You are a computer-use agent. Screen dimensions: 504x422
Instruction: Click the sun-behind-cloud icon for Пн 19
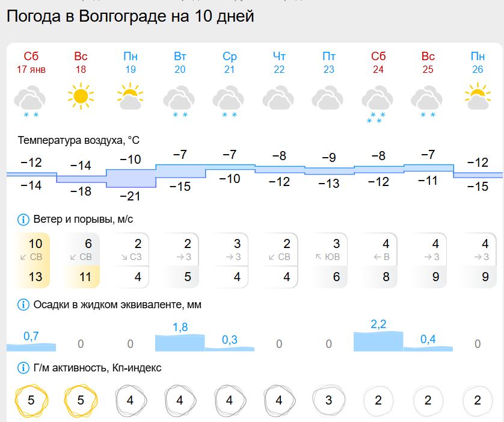pyautogui.click(x=131, y=96)
